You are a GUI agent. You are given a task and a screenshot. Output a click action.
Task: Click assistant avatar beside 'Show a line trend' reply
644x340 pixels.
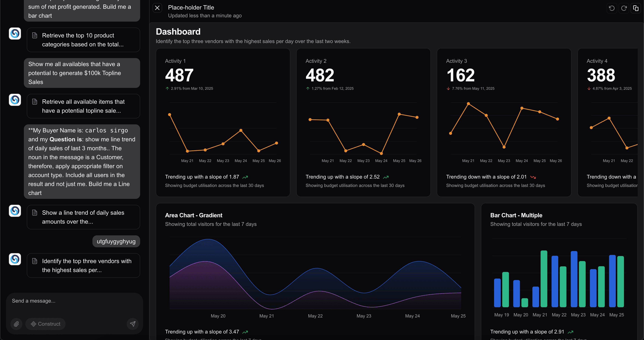[15, 211]
